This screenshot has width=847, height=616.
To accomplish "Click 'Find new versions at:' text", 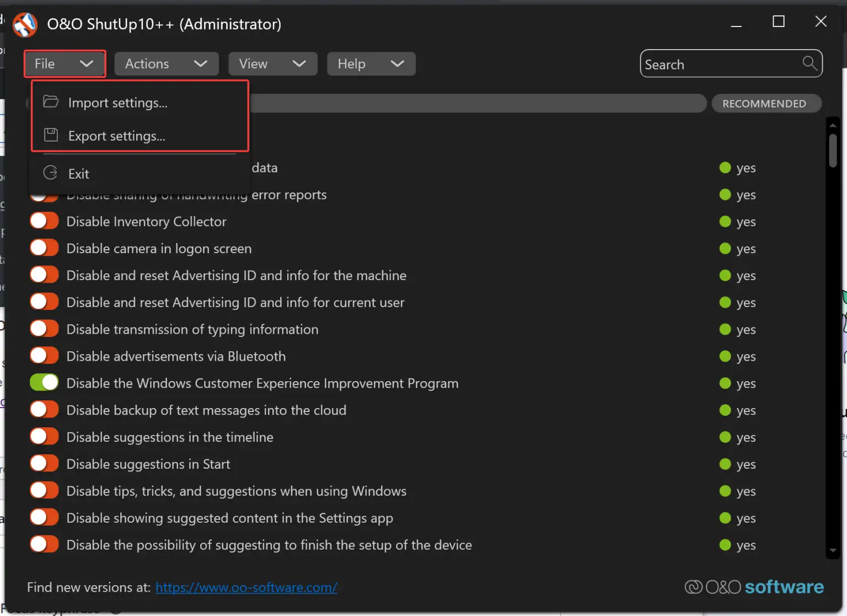I will (x=89, y=587).
